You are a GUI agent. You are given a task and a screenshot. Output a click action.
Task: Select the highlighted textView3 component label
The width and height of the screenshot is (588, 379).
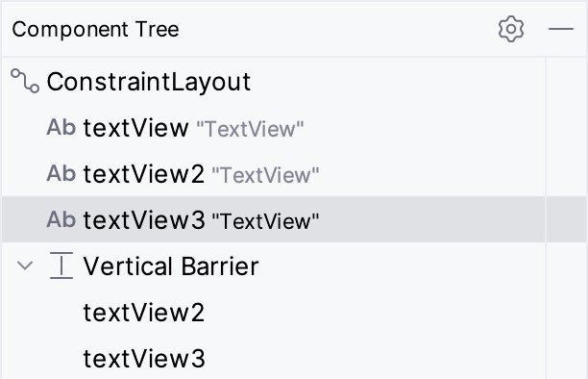(144, 220)
